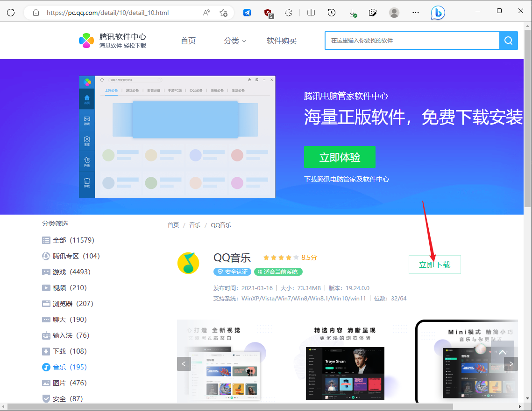Click the 安全认证 badge
This screenshot has width=532, height=411.
tap(233, 272)
